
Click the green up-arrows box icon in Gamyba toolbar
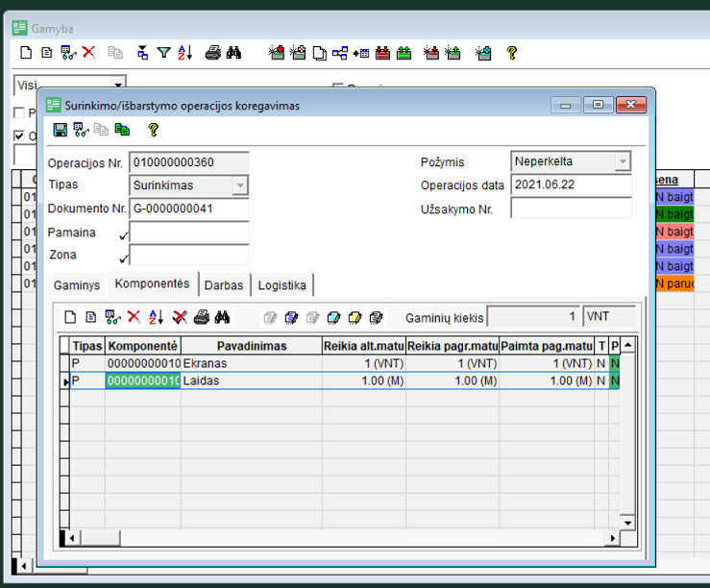pyautogui.click(x=404, y=53)
